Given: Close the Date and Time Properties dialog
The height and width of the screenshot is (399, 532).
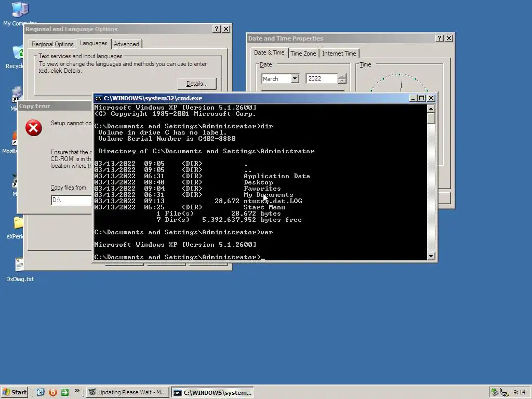Looking at the screenshot, I should pyautogui.click(x=449, y=38).
